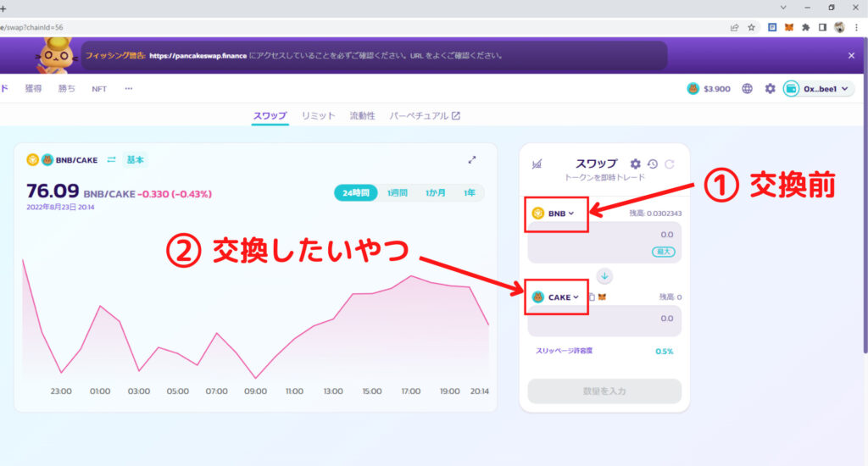Screen dimensions: 868x466
Task: Switch to the 流動性 tab
Action: (363, 116)
